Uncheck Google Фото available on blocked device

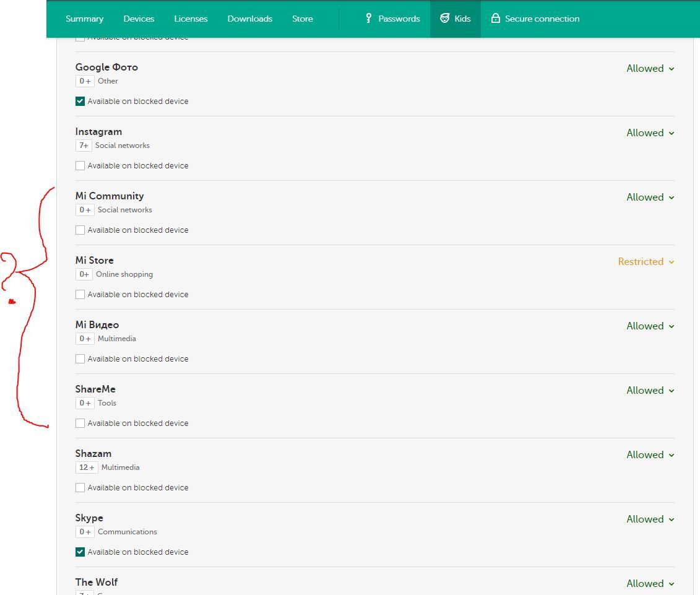80,102
